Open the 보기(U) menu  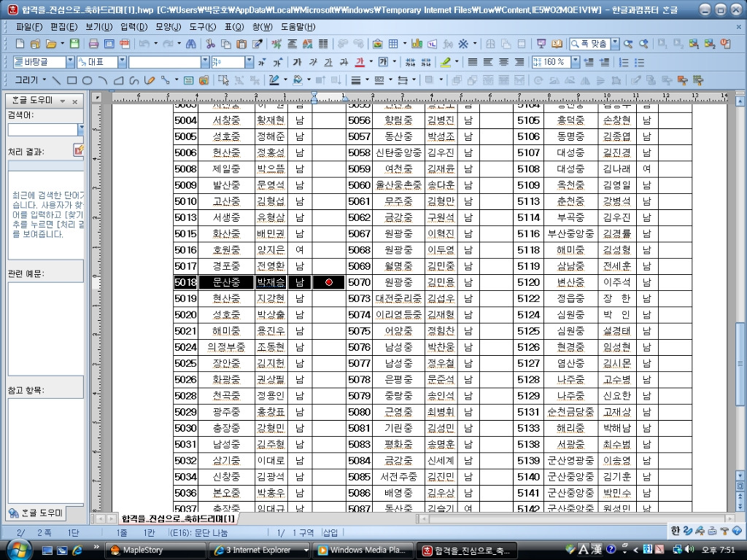click(x=99, y=27)
